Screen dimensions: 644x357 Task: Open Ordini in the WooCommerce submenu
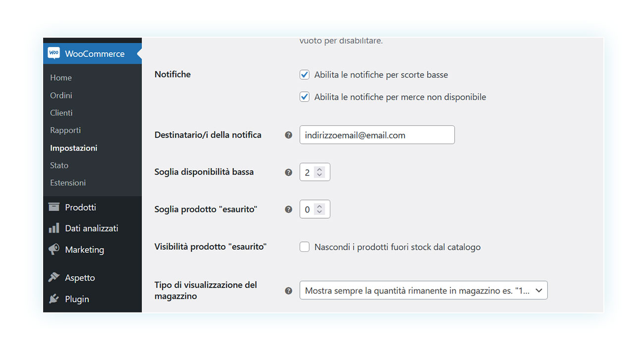[x=61, y=95]
